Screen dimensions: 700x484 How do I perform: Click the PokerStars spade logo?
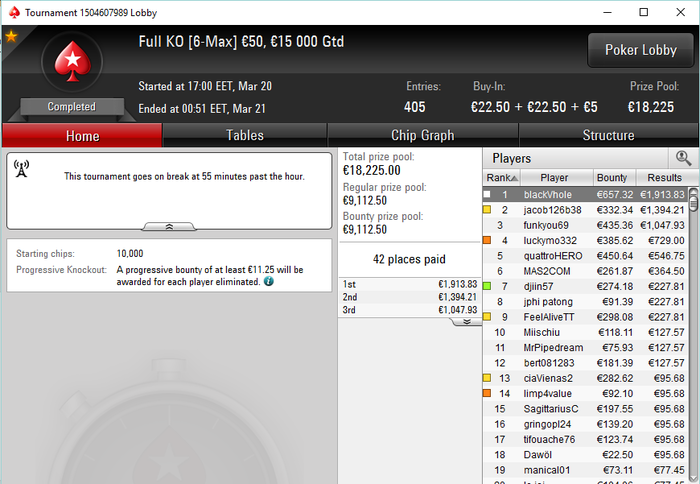point(72,62)
